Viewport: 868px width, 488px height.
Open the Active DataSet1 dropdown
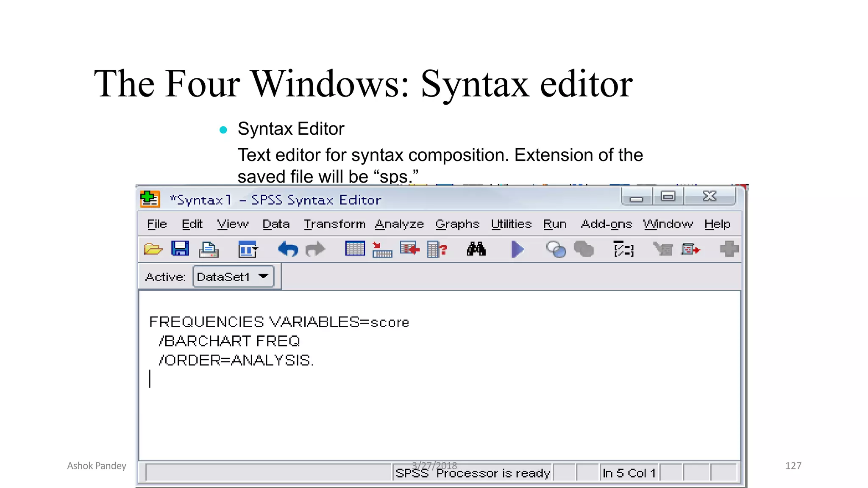(234, 277)
